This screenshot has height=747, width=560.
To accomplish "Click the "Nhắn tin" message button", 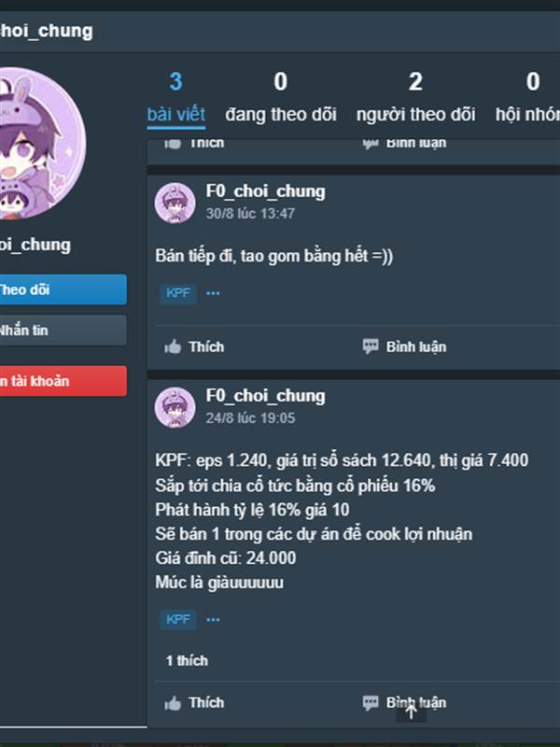I will pos(63,331).
